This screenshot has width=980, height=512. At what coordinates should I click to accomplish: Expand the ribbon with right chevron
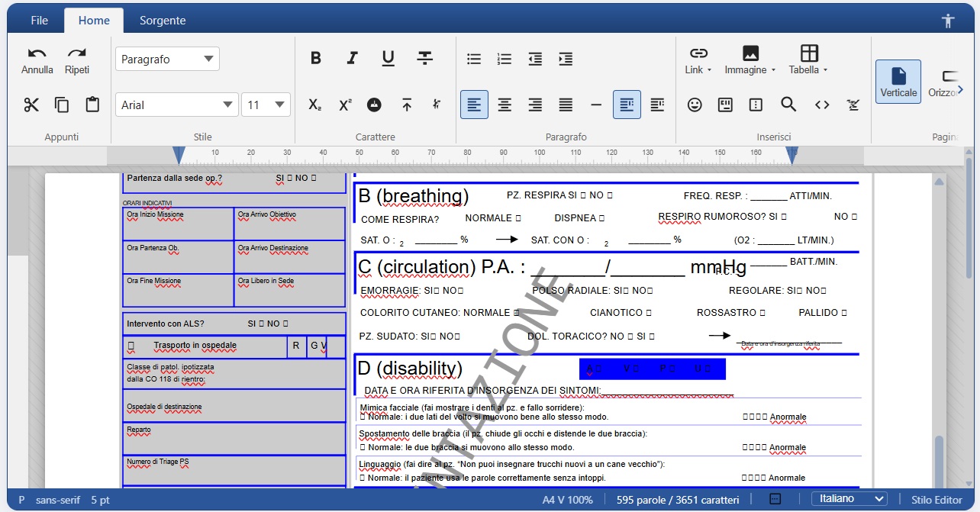tap(960, 89)
